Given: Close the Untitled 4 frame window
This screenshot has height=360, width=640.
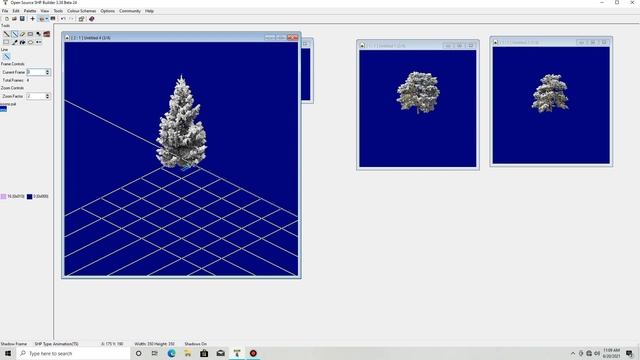Looking at the screenshot, I should pyautogui.click(x=293, y=38).
